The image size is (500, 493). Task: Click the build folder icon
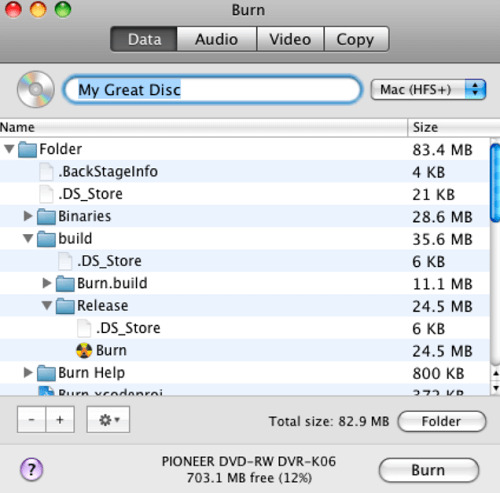tap(46, 239)
